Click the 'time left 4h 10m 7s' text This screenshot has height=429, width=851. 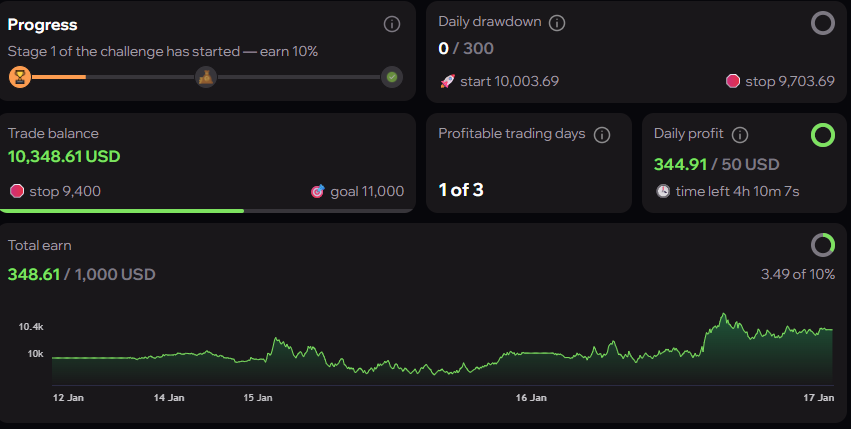pos(738,191)
